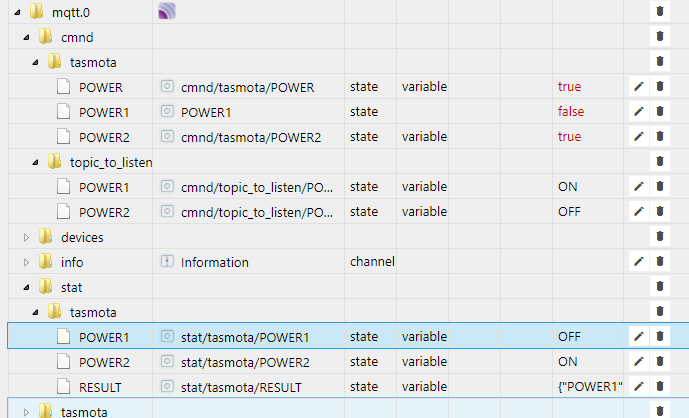Click the name 'cmnd/tasmota/POWER2'
Image resolution: width=689 pixels, height=418 pixels.
pos(251,137)
